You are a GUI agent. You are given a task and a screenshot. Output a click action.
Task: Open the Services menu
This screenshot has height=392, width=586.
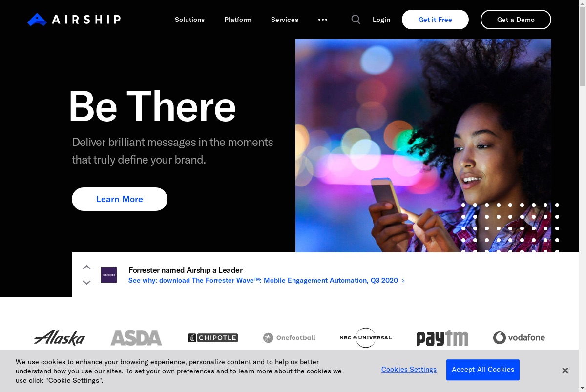[x=285, y=20]
